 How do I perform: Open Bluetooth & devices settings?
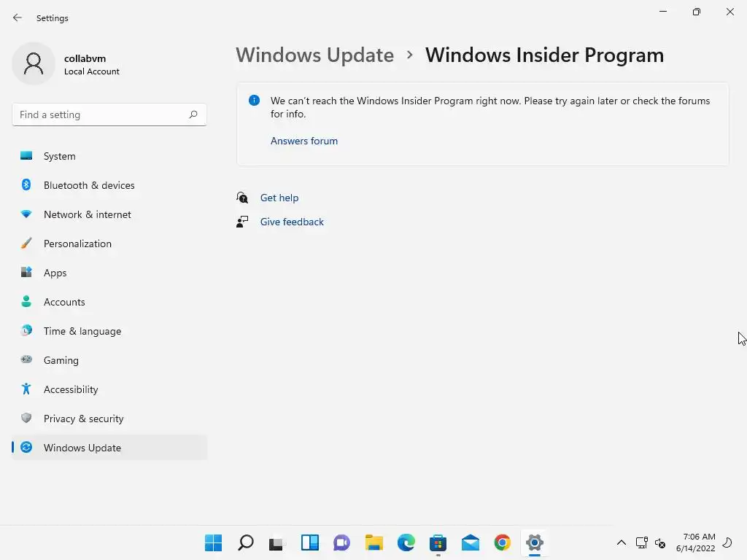tap(109, 185)
